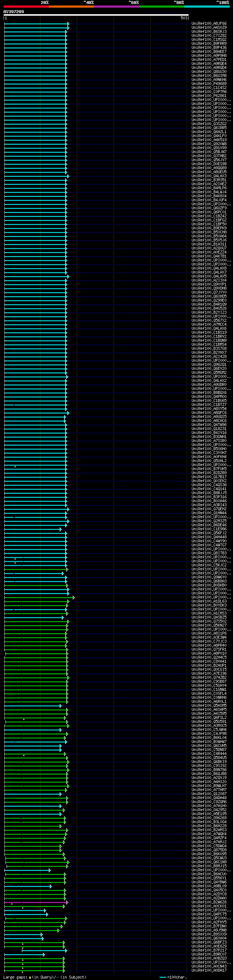The height and width of the screenshot is (980, 233).
Task: Open hit UniRef100_B6SRJ3
Action: tap(209, 32)
